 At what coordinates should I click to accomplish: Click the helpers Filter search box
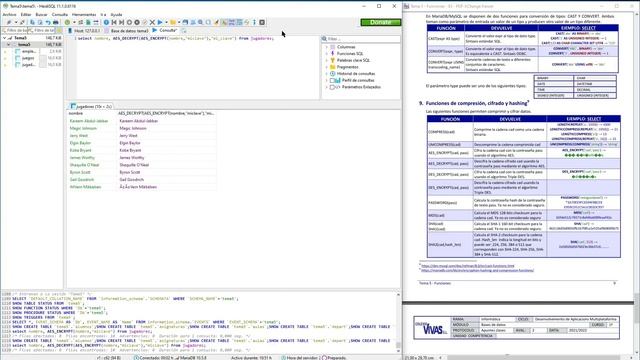coord(361,39)
